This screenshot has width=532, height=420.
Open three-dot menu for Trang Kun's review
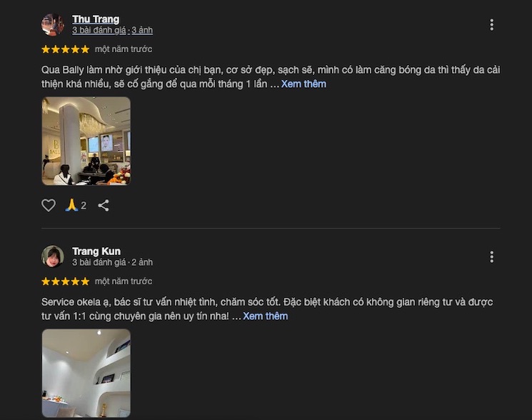[491, 257]
